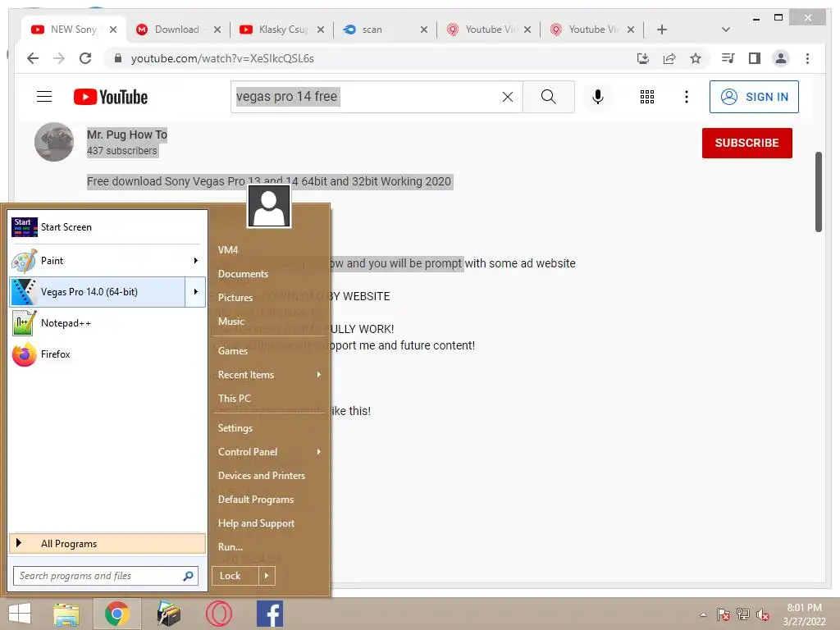
Task: Open the YouTube apps grid
Action: [x=647, y=97]
